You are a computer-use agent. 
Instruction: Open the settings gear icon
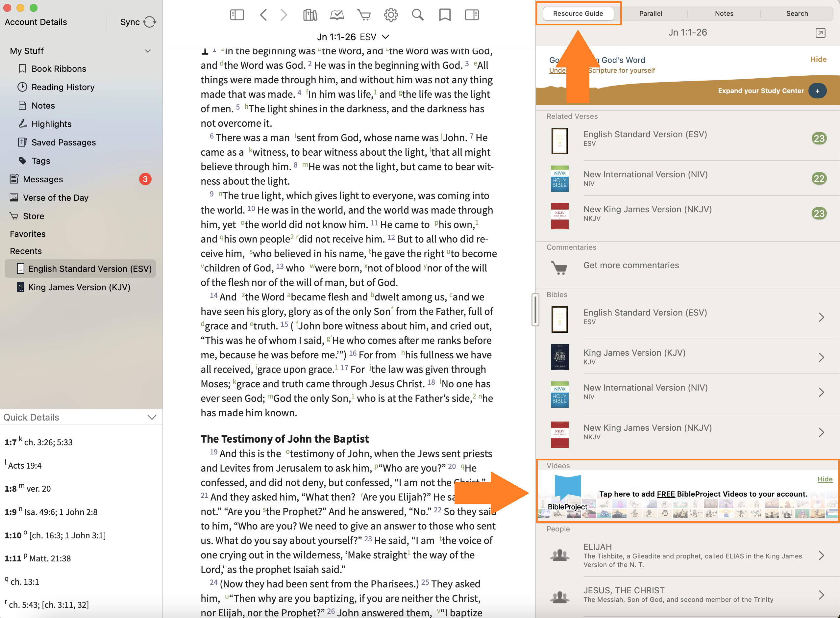click(x=391, y=15)
